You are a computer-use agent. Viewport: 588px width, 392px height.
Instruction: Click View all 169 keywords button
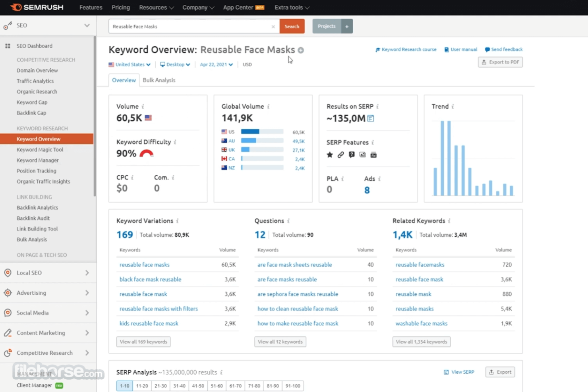(x=143, y=342)
